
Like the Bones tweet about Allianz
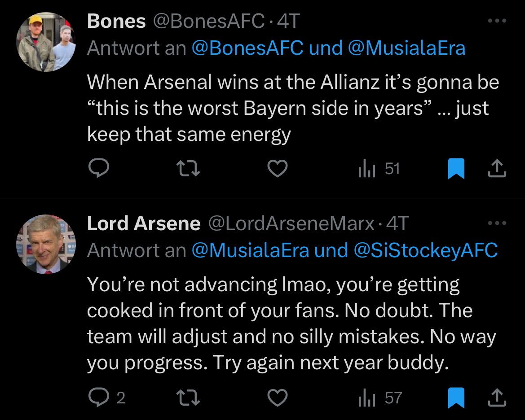[277, 169]
